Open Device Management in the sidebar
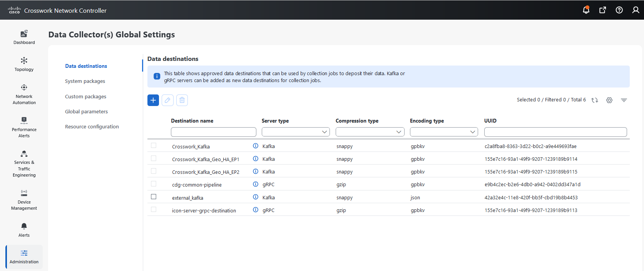644x271 pixels. [24, 200]
